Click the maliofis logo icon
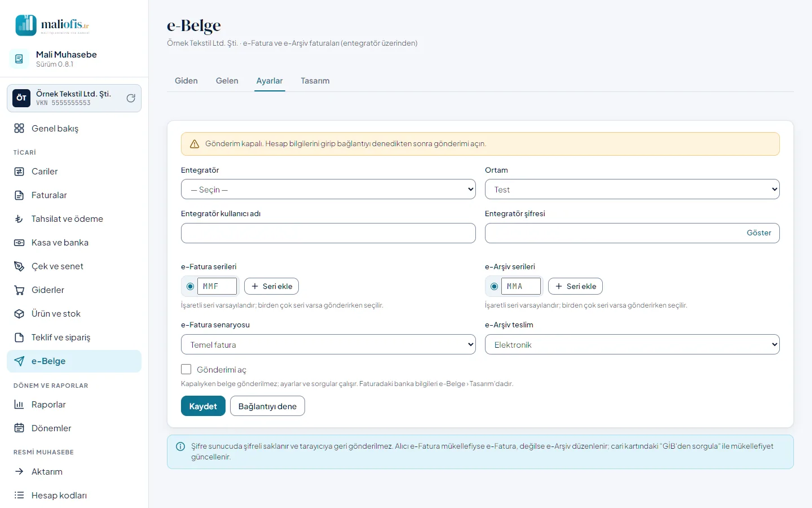Screen dimensions: 812x508 (26, 25)
